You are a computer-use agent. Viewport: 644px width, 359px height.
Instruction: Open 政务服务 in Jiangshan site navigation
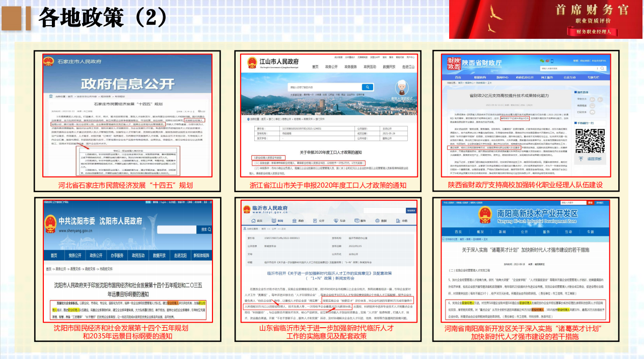[x=350, y=67]
